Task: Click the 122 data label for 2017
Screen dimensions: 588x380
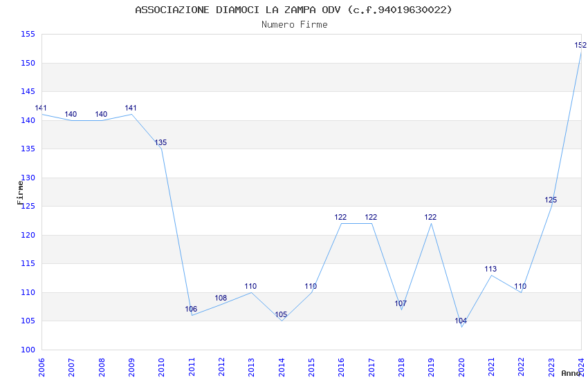Action: tap(371, 218)
